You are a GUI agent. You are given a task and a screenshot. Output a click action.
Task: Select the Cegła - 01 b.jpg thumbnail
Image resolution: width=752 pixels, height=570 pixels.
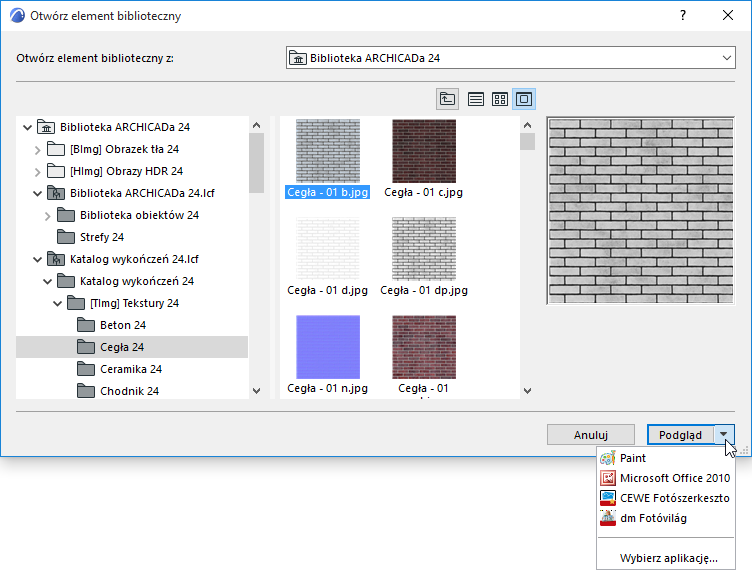328,151
